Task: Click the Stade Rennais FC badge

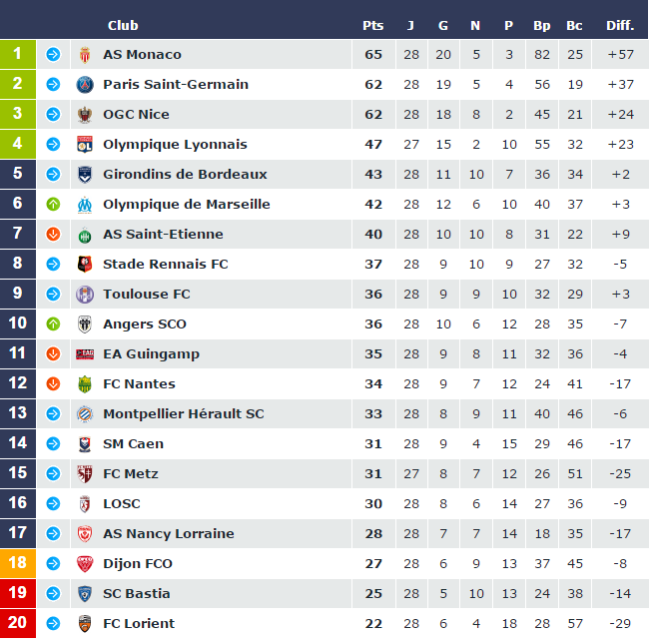Action: tap(85, 265)
